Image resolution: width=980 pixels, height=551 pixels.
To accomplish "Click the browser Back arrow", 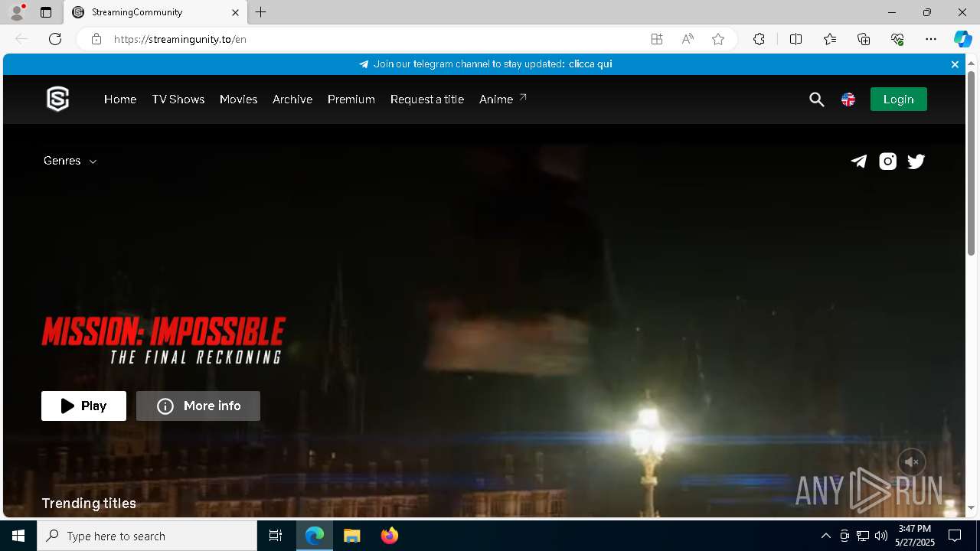I will (21, 39).
